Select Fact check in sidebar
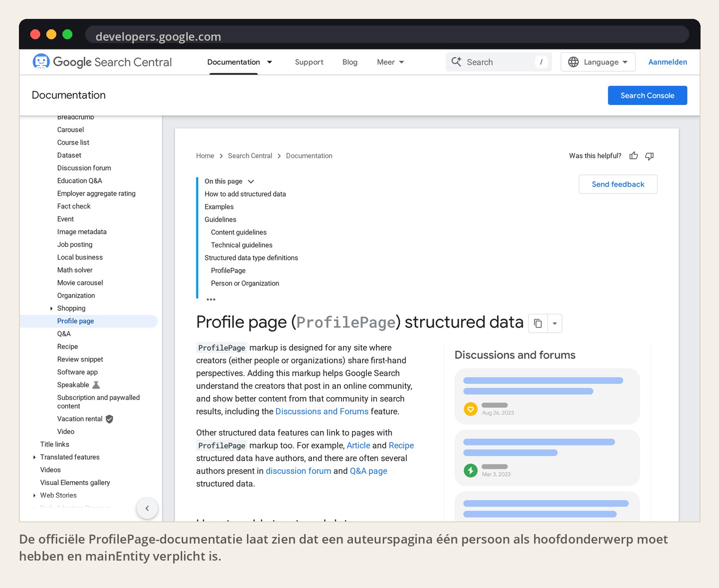 pos(74,206)
